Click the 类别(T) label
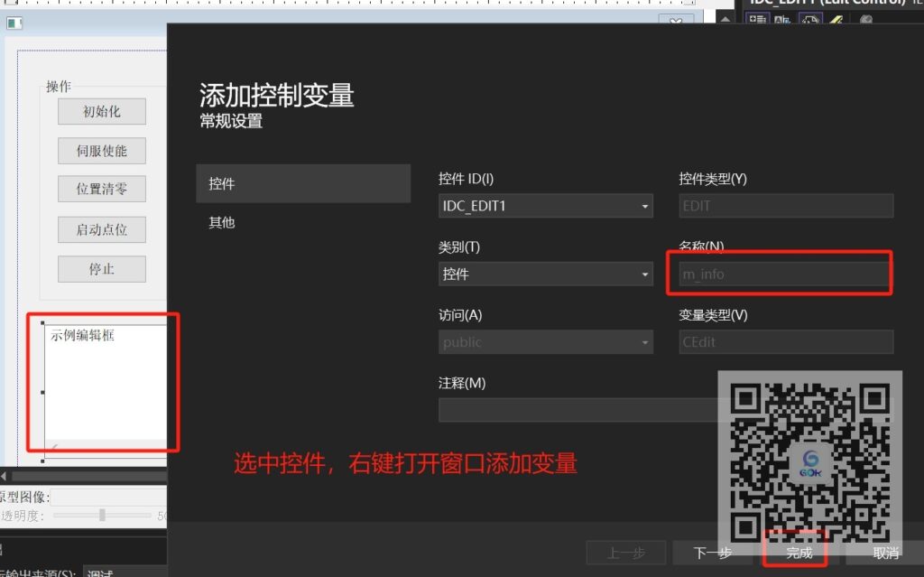The width and height of the screenshot is (924, 577). tap(459, 247)
